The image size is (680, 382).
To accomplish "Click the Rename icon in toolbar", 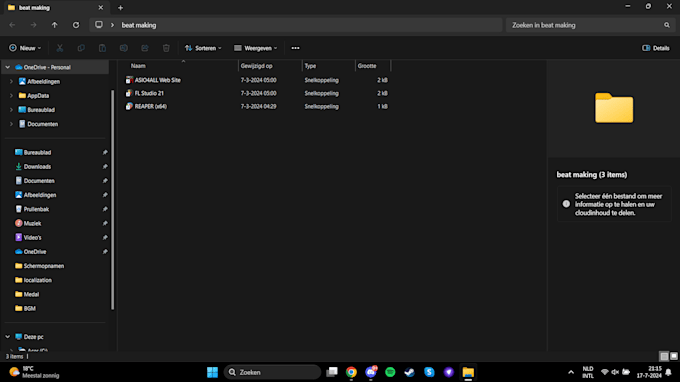I will 124,48.
